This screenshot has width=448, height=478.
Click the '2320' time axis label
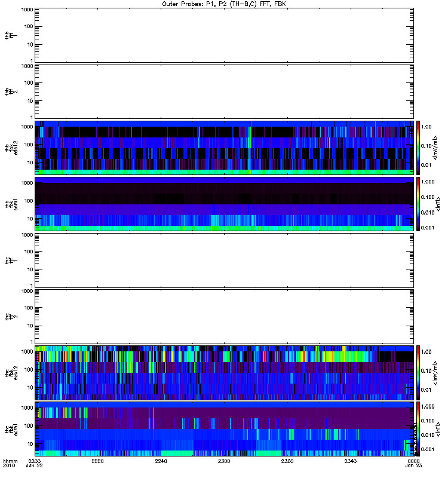(x=287, y=461)
